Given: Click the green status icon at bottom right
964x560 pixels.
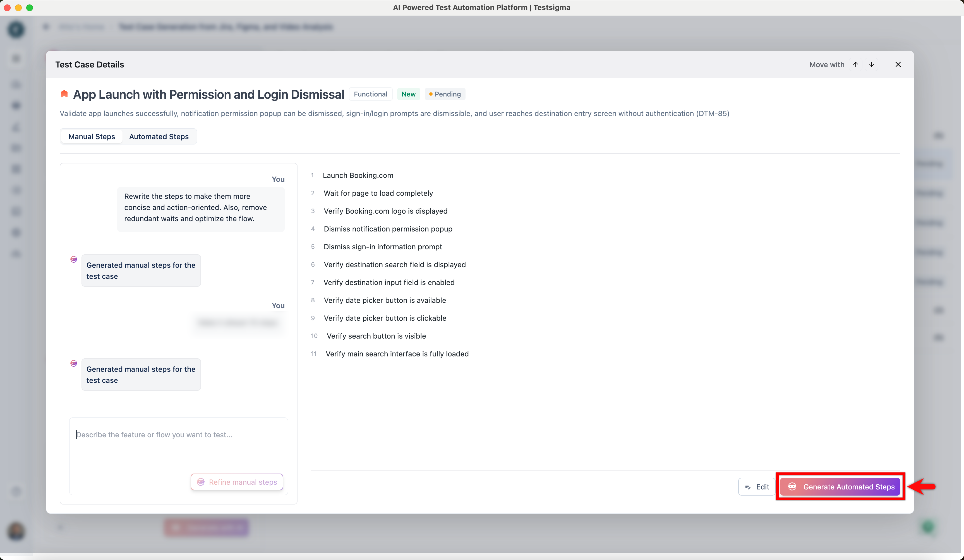Looking at the screenshot, I should coord(928,527).
